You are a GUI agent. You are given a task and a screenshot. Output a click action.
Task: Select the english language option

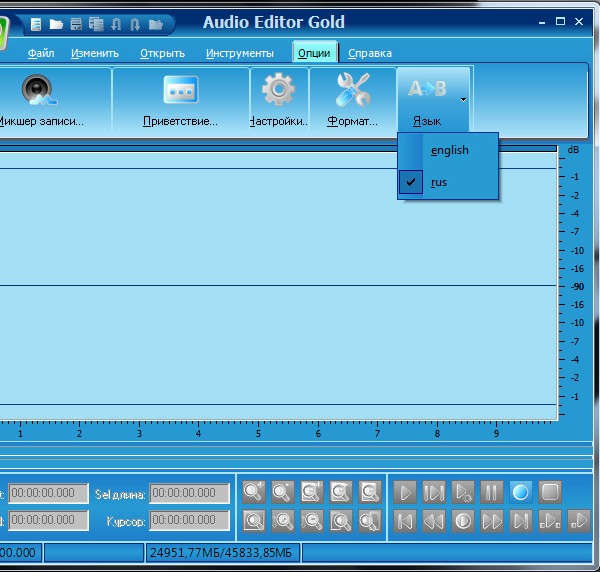[449, 150]
